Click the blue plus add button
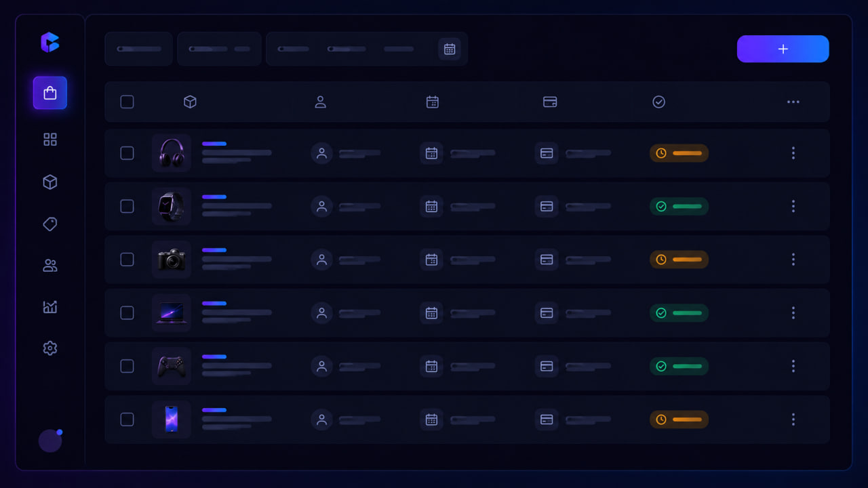 click(783, 49)
